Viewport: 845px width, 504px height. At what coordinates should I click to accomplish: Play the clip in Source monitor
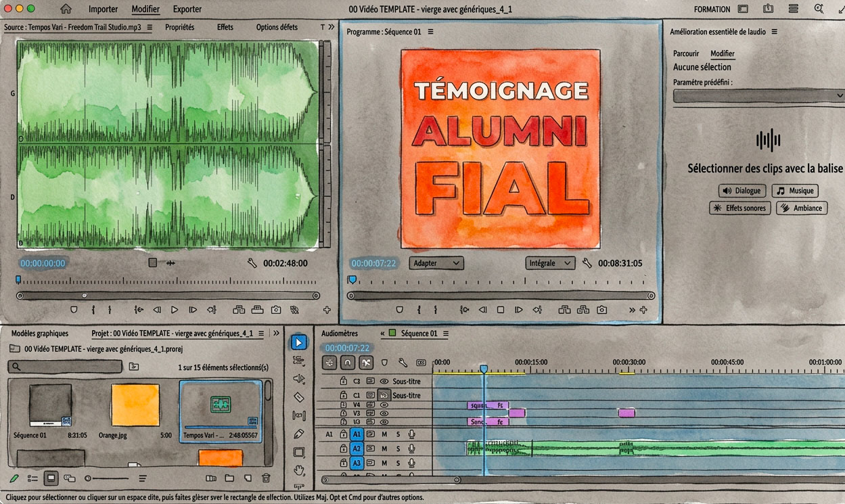pyautogui.click(x=175, y=310)
